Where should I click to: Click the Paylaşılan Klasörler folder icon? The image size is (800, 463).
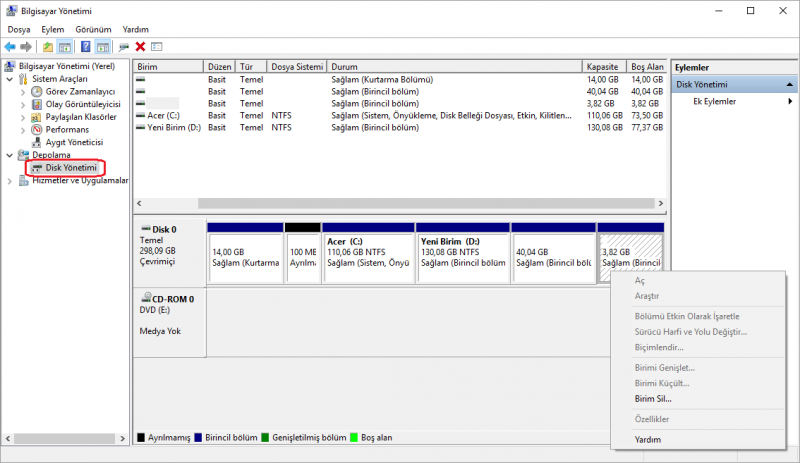[37, 117]
